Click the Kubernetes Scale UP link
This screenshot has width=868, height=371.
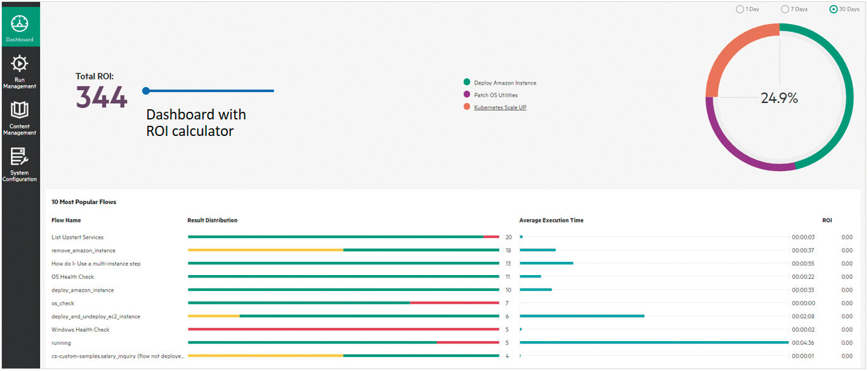500,107
